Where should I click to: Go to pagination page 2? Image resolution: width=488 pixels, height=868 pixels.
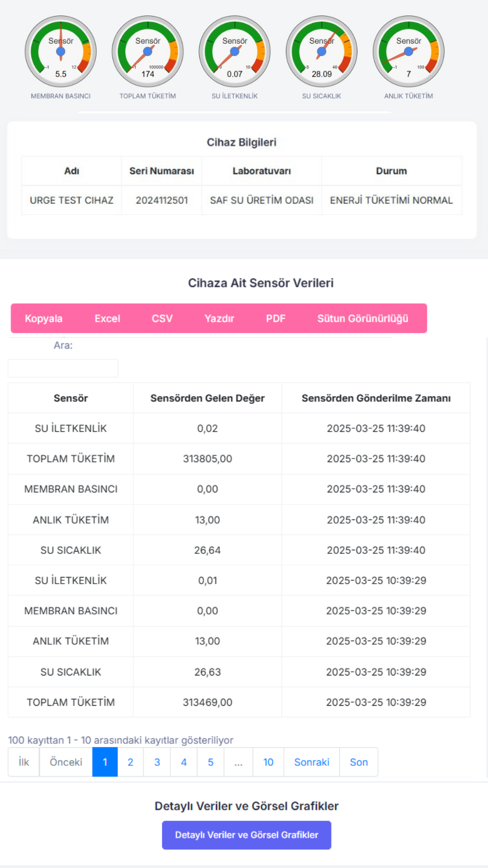tap(131, 762)
